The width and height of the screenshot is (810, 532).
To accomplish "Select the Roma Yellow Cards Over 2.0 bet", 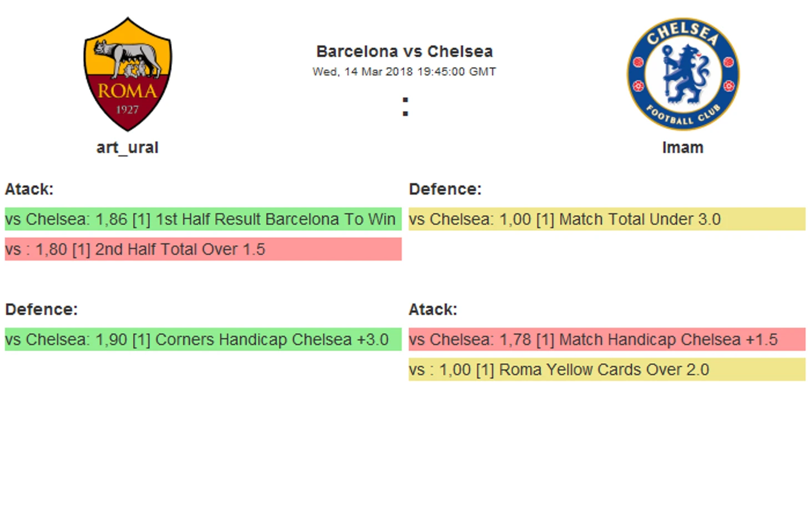I will tap(607, 369).
